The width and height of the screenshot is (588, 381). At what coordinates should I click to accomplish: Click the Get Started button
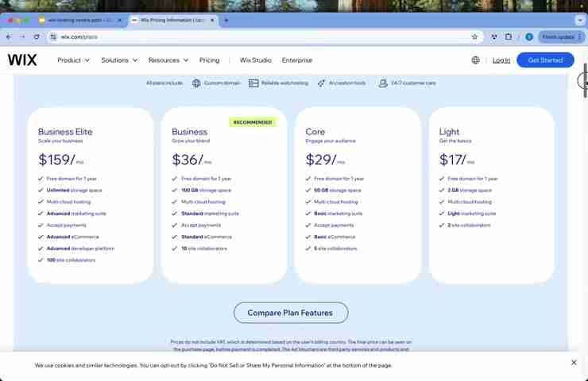pyautogui.click(x=545, y=60)
